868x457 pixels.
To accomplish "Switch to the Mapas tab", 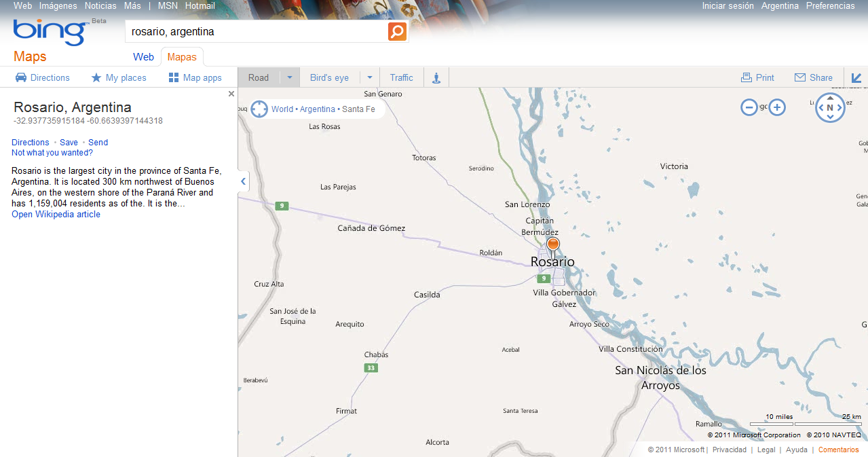I will pyautogui.click(x=181, y=57).
